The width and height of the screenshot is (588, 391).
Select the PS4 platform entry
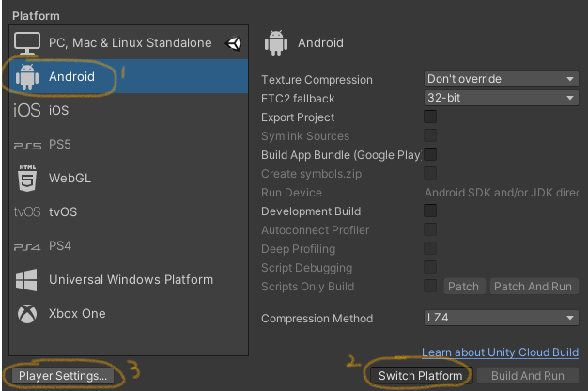pos(129,245)
